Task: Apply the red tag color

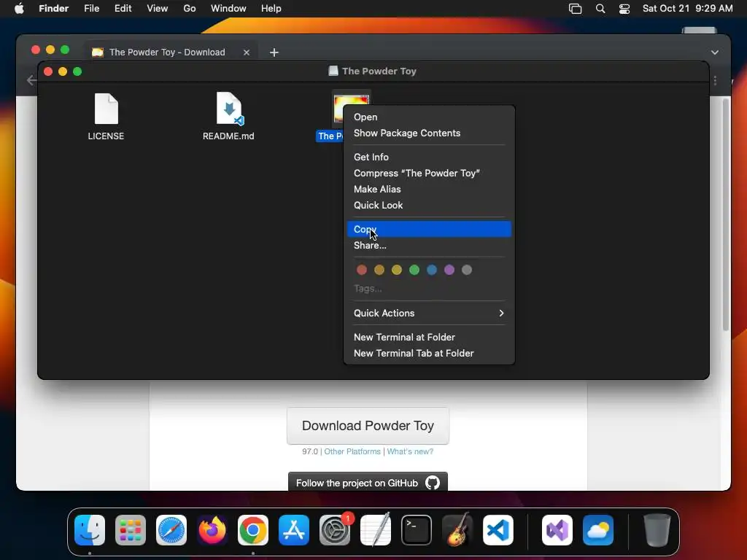Action: coord(362,270)
